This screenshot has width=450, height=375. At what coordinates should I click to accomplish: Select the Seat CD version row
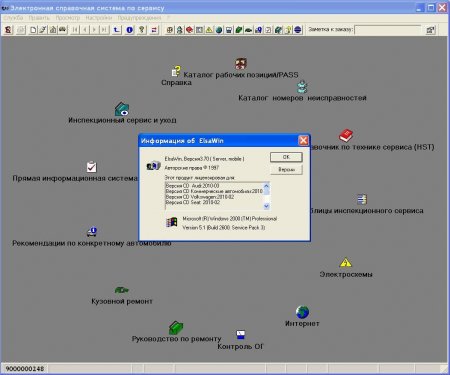214,202
